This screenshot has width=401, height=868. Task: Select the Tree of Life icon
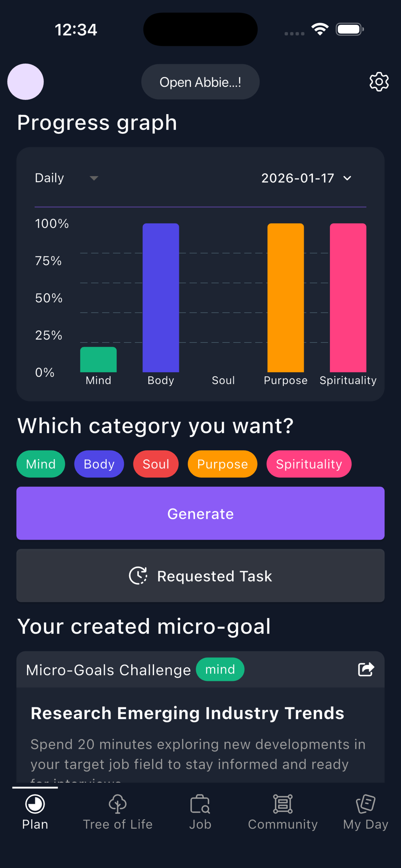click(118, 805)
